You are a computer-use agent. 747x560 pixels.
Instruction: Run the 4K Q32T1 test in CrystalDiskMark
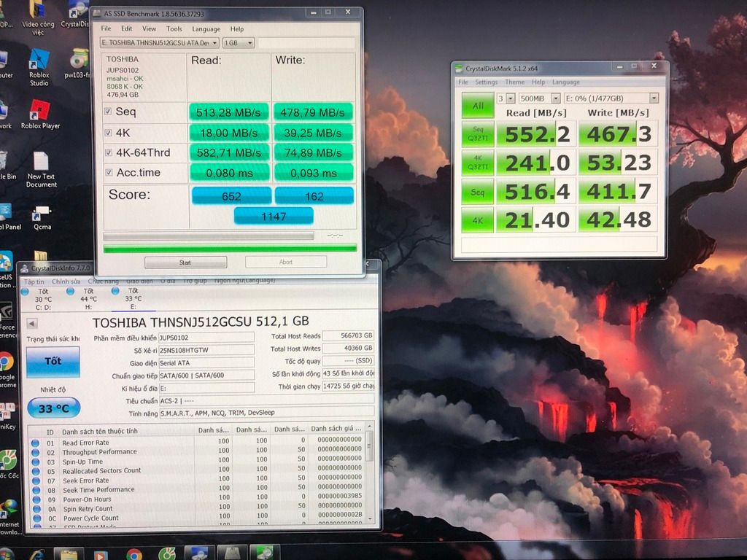478,163
